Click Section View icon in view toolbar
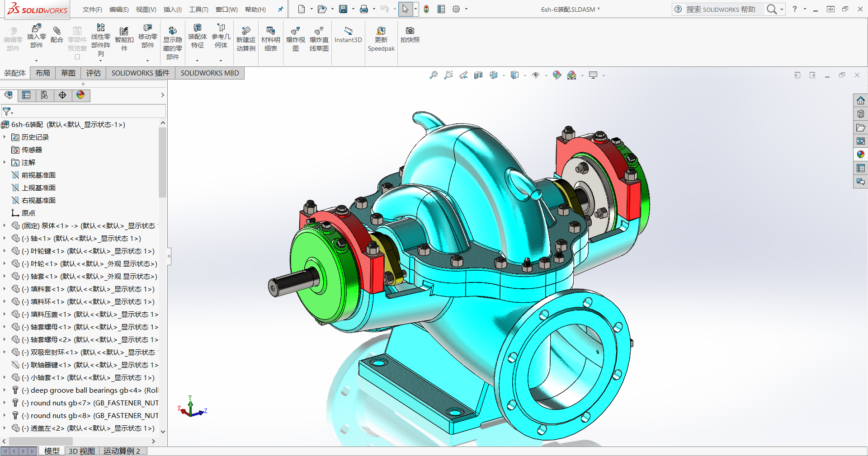Viewport: 868px width, 456px height. [478, 75]
